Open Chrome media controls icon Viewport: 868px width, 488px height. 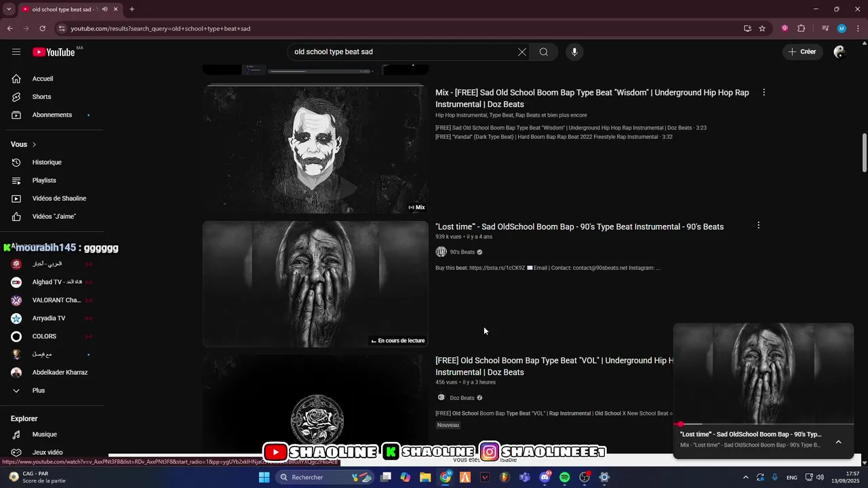(825, 28)
